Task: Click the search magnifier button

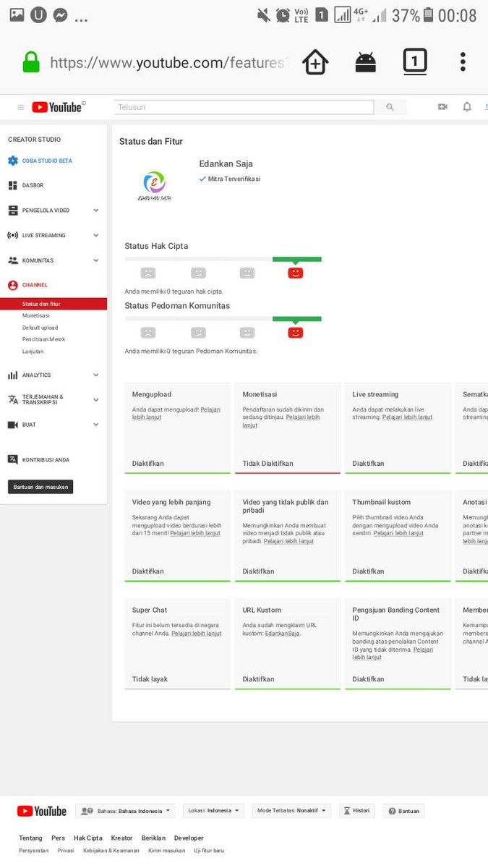Action: click(x=390, y=107)
